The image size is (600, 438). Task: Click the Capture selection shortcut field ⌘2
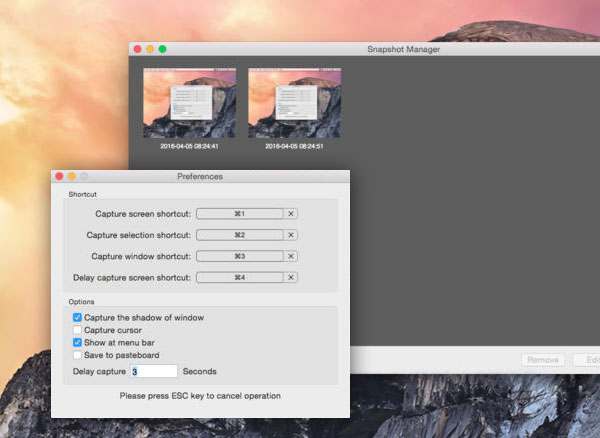240,235
